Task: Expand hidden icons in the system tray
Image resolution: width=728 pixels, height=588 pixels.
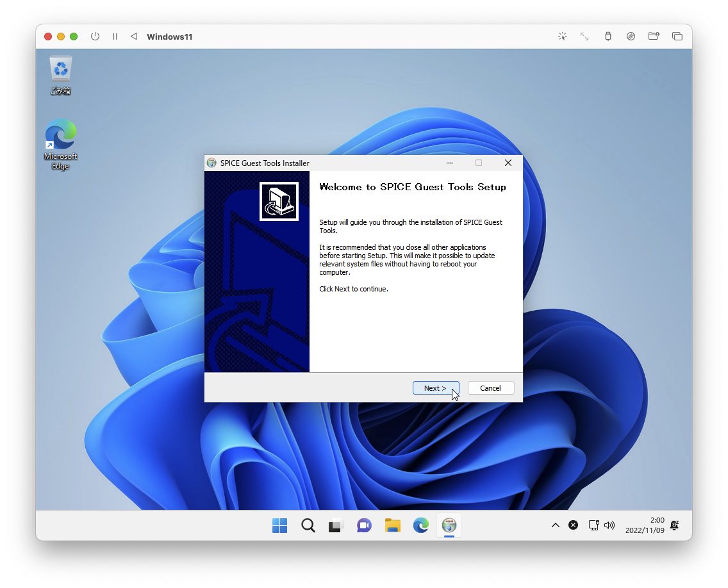Action: pos(555,525)
